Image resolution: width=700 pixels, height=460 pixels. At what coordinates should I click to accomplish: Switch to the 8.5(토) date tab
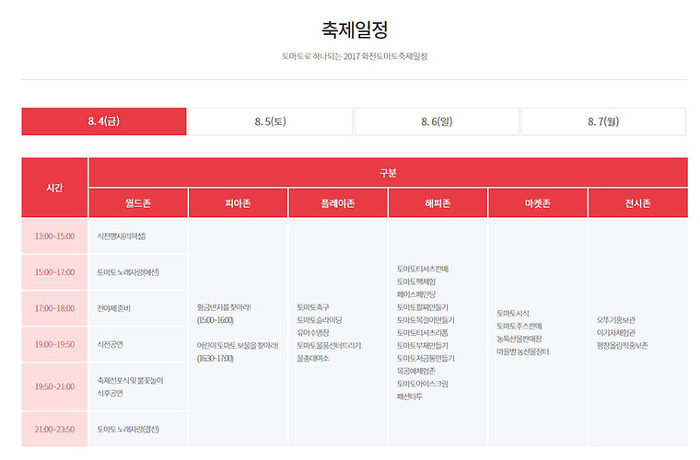(271, 121)
